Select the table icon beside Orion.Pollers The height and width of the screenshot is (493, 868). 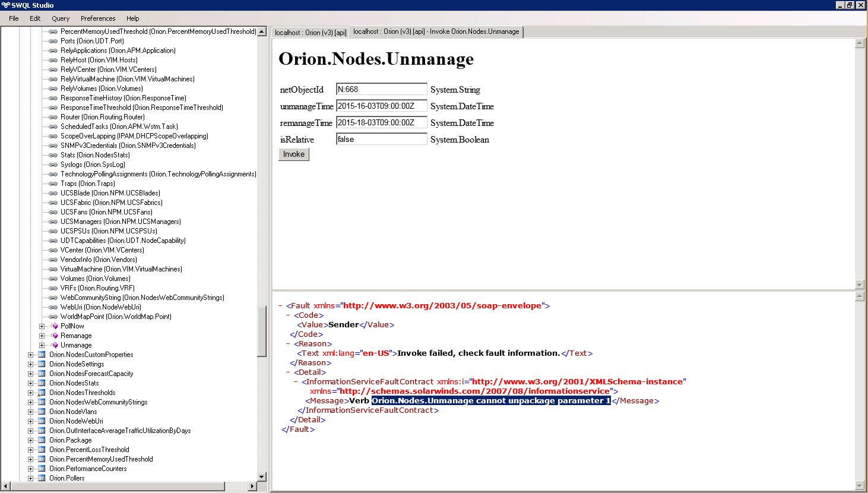click(42, 478)
